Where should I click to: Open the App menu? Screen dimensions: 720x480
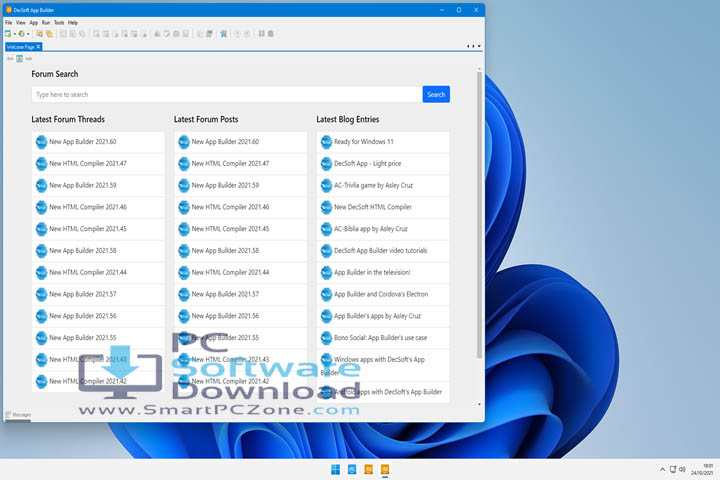[34, 23]
